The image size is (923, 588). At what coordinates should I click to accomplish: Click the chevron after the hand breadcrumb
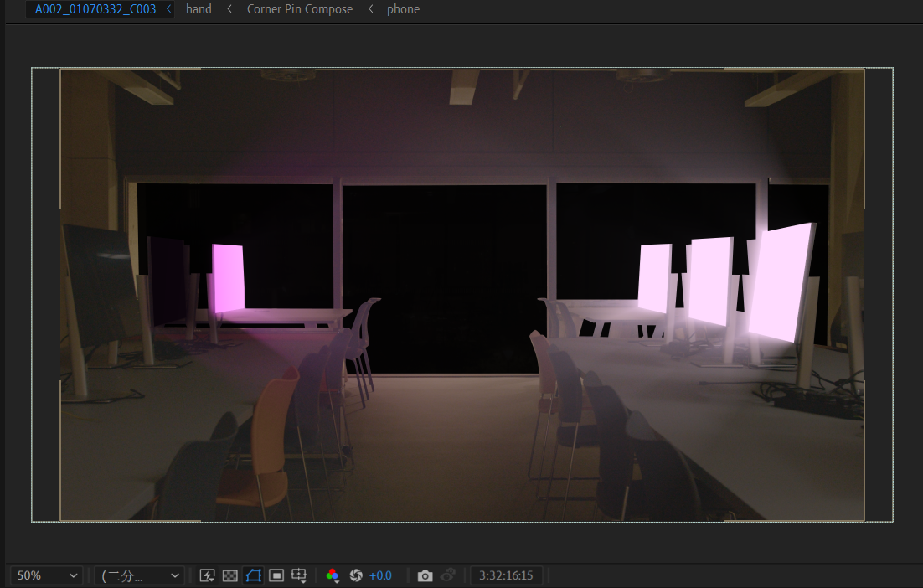[229, 9]
